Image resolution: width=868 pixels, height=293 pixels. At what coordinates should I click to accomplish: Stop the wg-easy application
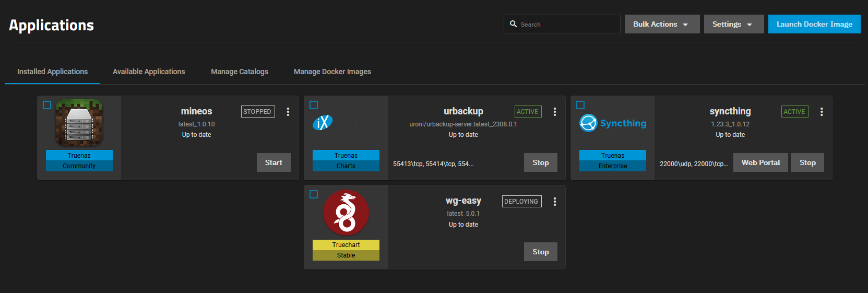541,252
